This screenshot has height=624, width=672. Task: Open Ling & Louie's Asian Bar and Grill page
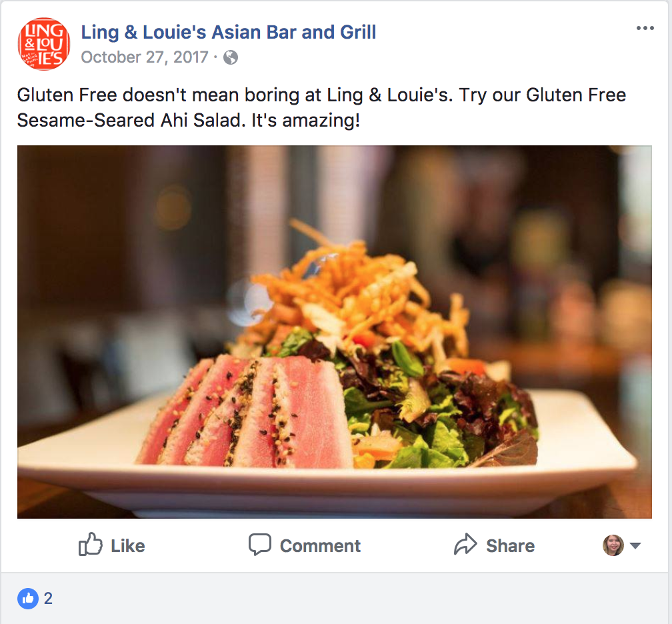click(x=229, y=32)
